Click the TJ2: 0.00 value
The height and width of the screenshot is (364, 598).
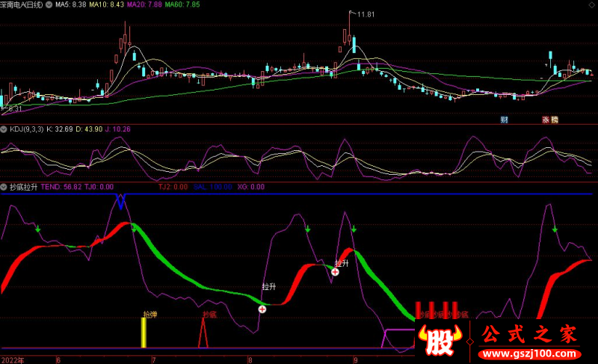173,187
